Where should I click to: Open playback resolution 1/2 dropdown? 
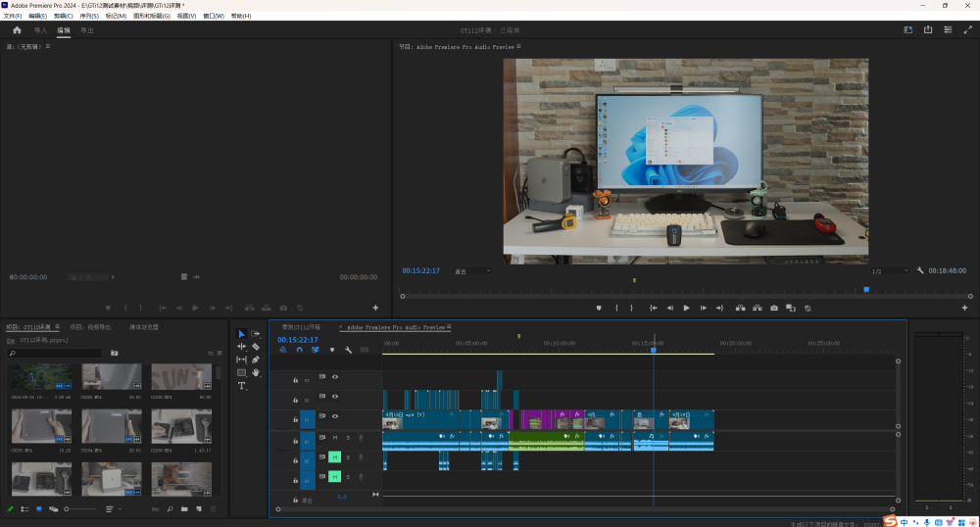pyautogui.click(x=890, y=271)
